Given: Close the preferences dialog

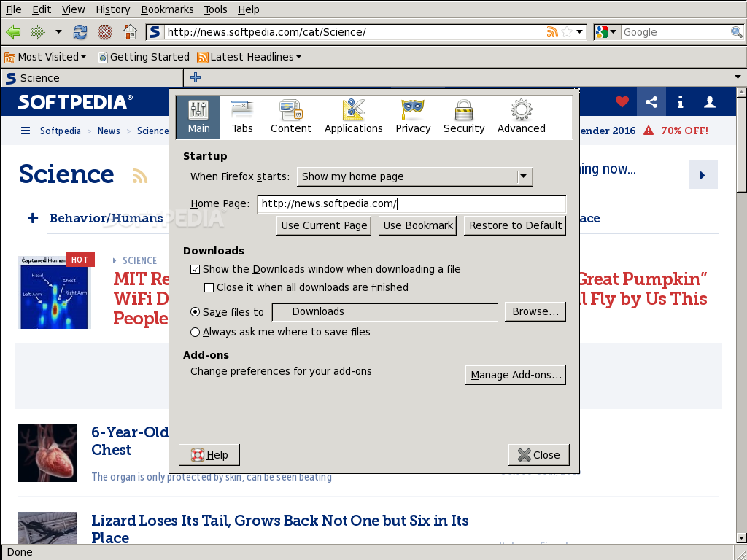Looking at the screenshot, I should pos(539,455).
